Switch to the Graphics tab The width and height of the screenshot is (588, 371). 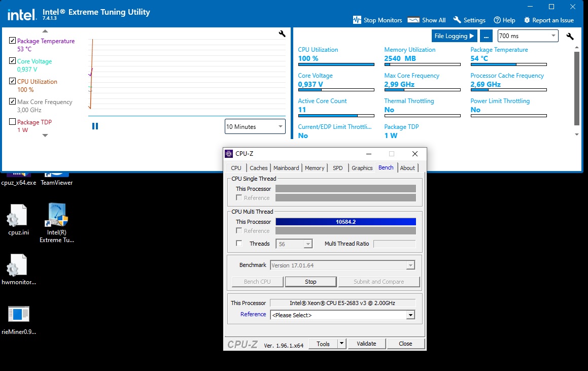(x=362, y=168)
